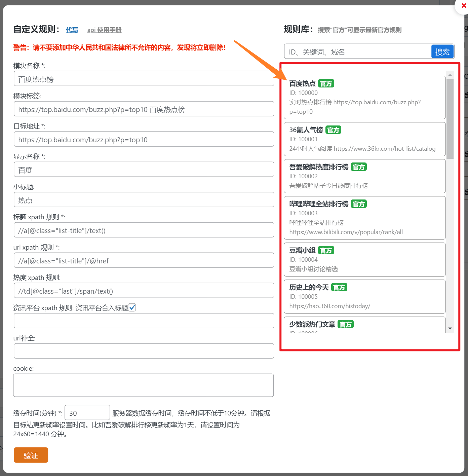
Task: Open the 代写 link
Action: (x=72, y=30)
